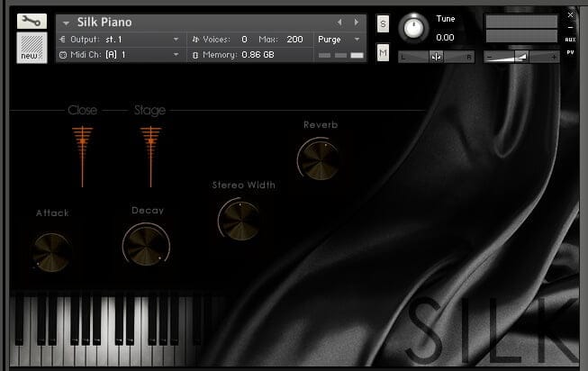Toggle the PV button
Image resolution: width=588 pixels, height=371 pixels.
coord(570,52)
